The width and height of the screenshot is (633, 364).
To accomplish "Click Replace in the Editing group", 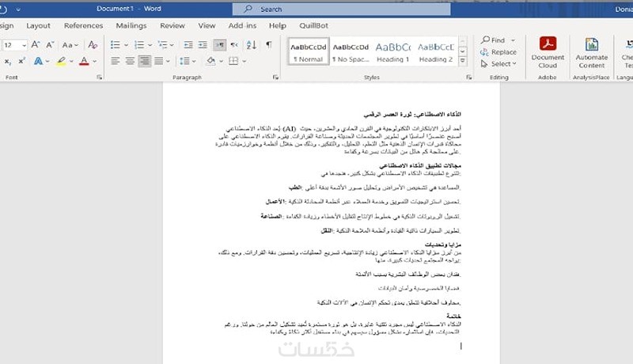I will pyautogui.click(x=498, y=52).
